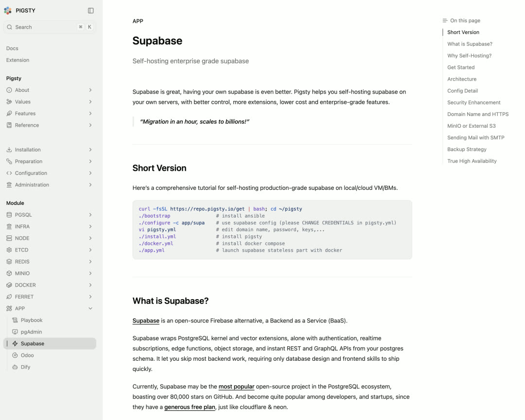
Task: Click the MINIO box icon
Action: coord(9,273)
